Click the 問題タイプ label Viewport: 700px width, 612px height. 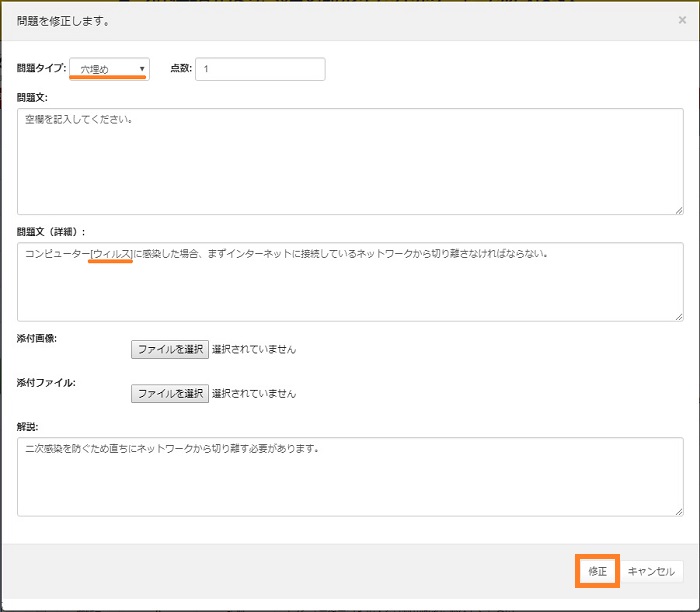(x=41, y=69)
